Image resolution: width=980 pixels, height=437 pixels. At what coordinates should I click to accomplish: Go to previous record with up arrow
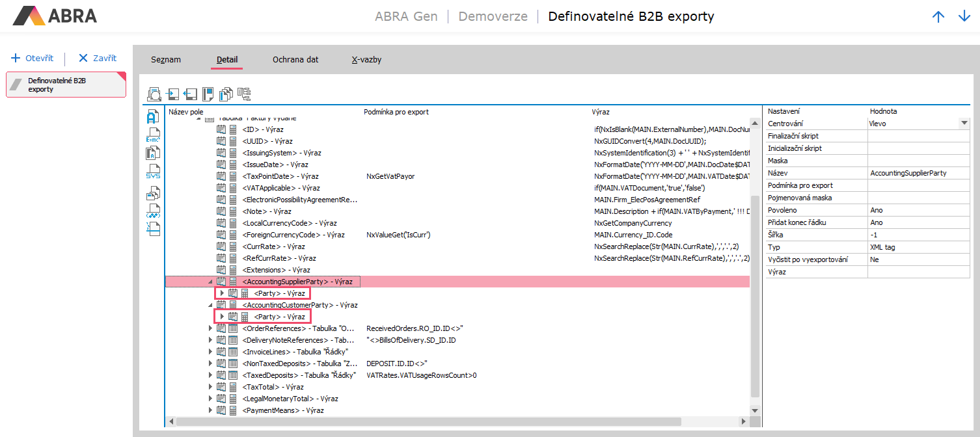[938, 16]
